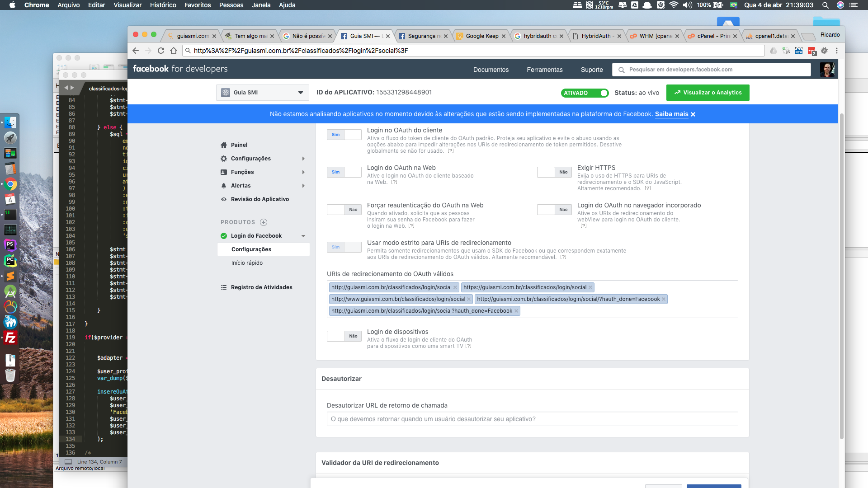Switch to the Google Keep tab
Viewport: 868px width, 488px height.
pyautogui.click(x=481, y=36)
